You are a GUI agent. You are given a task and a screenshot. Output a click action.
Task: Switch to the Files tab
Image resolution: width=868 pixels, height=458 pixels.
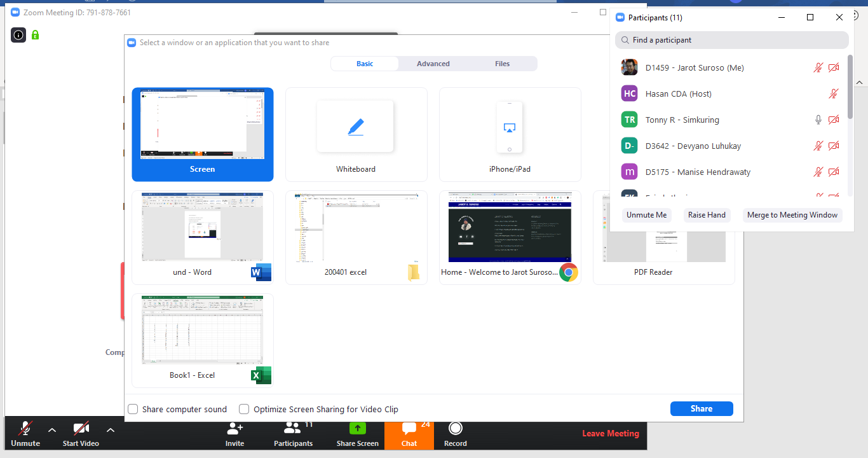tap(502, 64)
